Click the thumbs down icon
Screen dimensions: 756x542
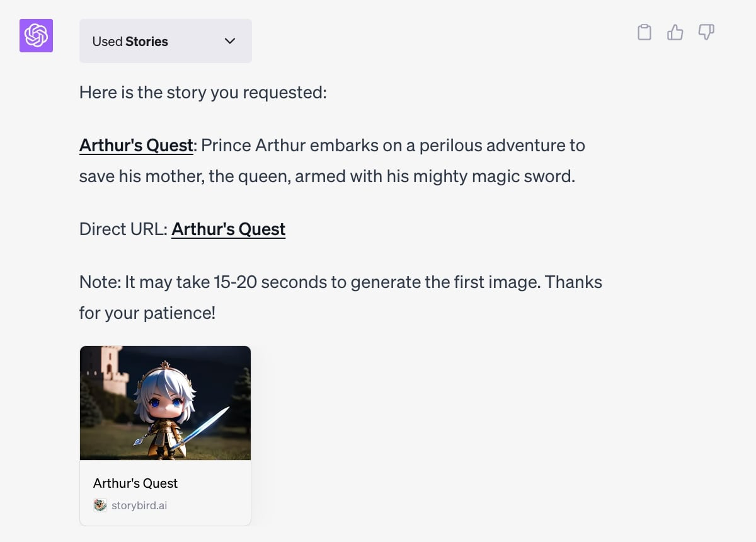point(706,32)
